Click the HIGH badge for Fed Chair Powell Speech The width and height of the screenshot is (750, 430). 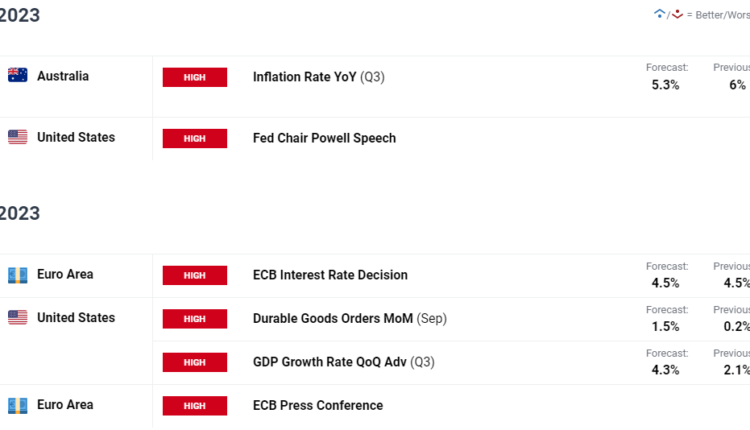195,138
